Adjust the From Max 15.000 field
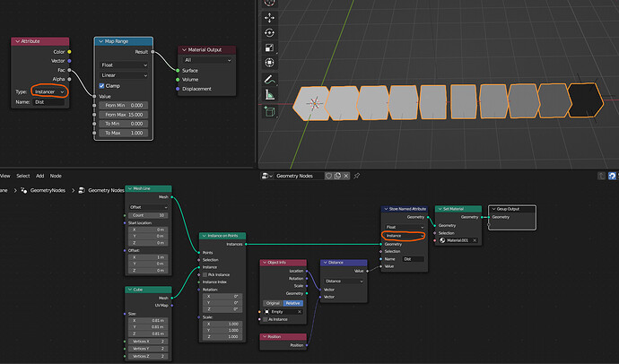619x364 pixels. pyautogui.click(x=124, y=115)
